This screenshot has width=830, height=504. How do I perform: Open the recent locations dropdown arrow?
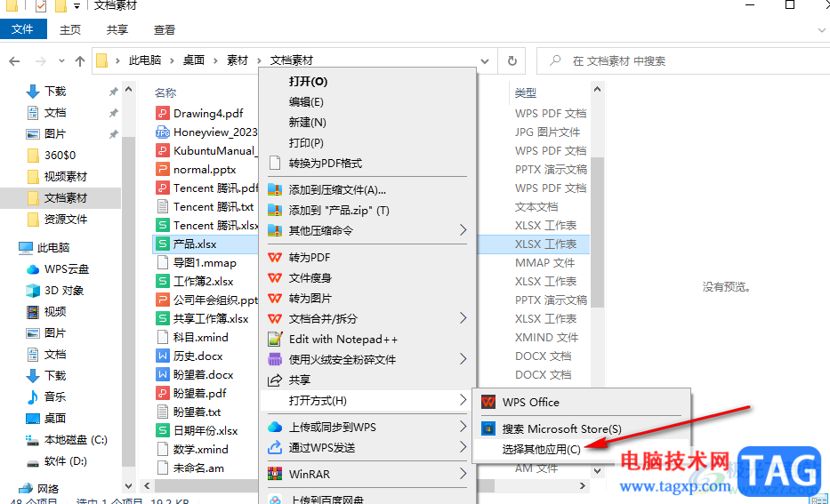(x=62, y=61)
